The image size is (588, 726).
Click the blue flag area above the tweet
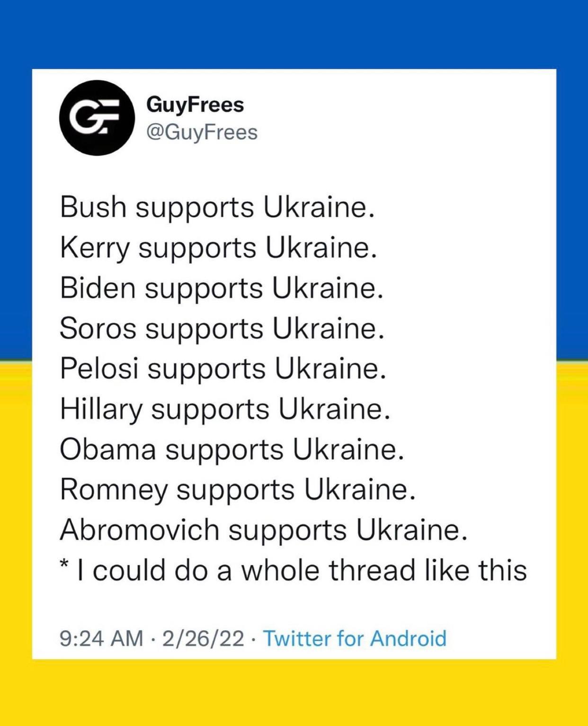294,33
